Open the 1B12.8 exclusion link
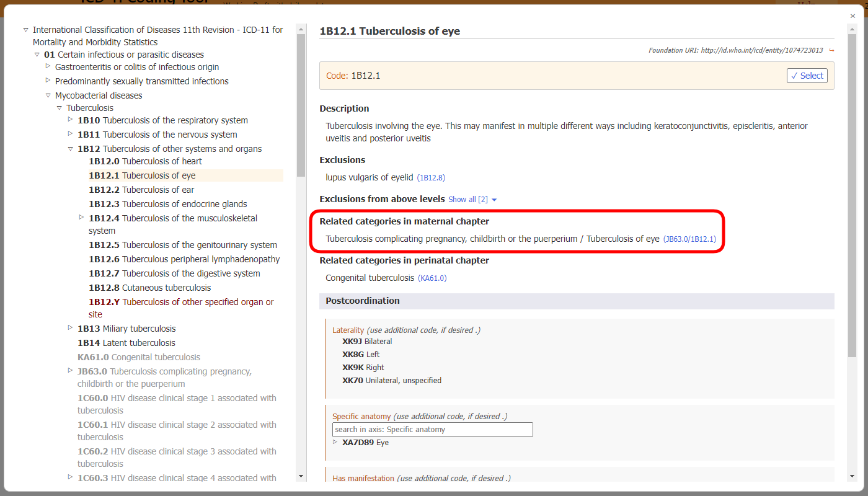The height and width of the screenshot is (496, 868). click(x=431, y=177)
